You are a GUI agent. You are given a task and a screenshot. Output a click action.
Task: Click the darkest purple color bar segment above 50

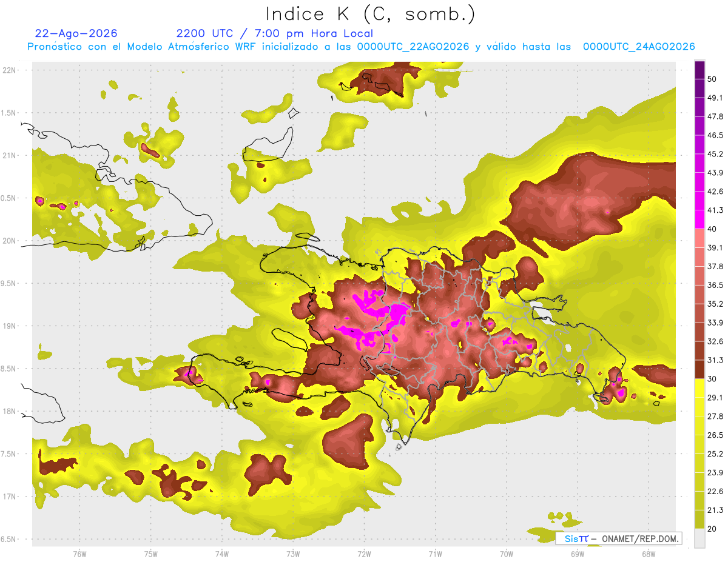pos(699,70)
